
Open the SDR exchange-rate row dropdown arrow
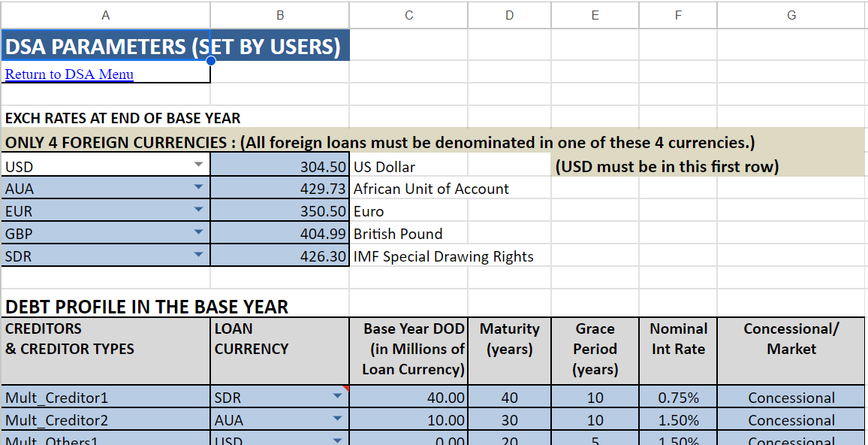pos(199,254)
